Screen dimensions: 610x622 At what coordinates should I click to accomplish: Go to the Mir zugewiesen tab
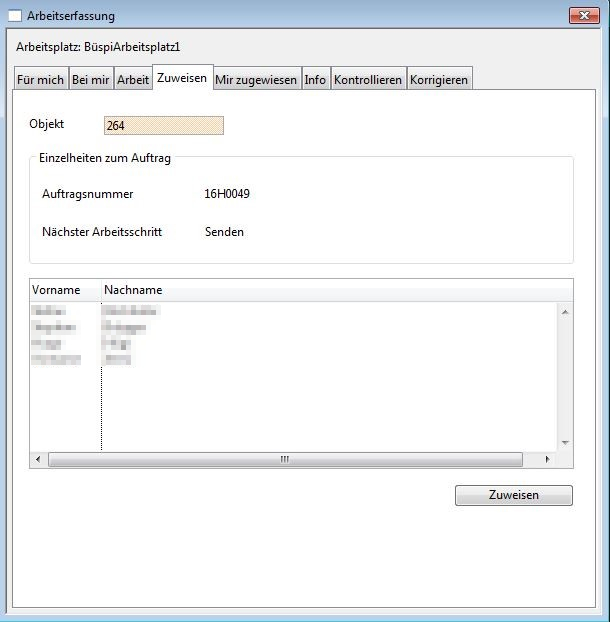tap(256, 80)
